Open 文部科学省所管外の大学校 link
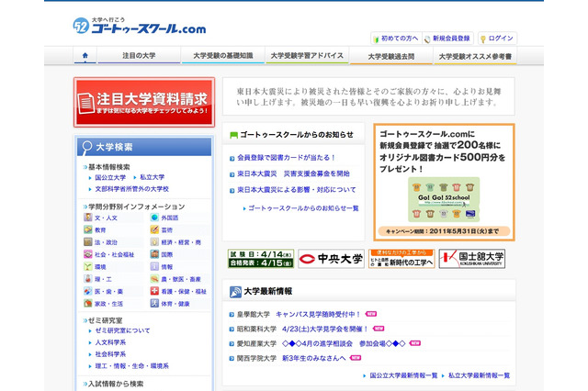588x391 pixels. [131, 189]
